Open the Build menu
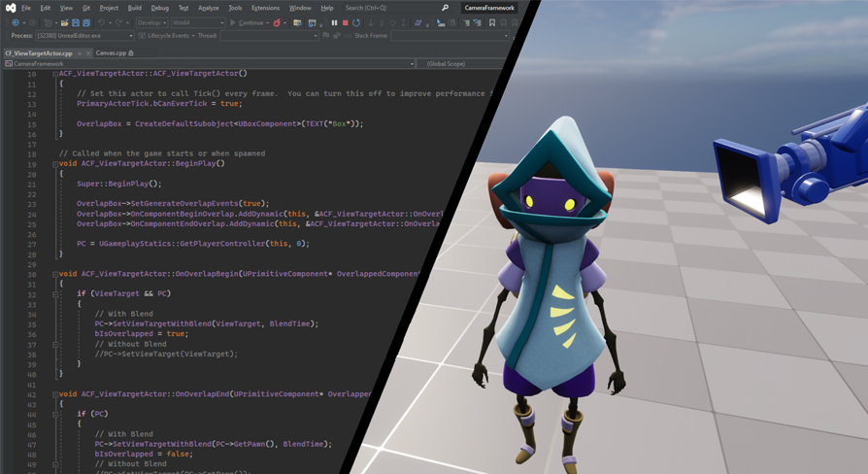868x474 pixels. point(135,8)
